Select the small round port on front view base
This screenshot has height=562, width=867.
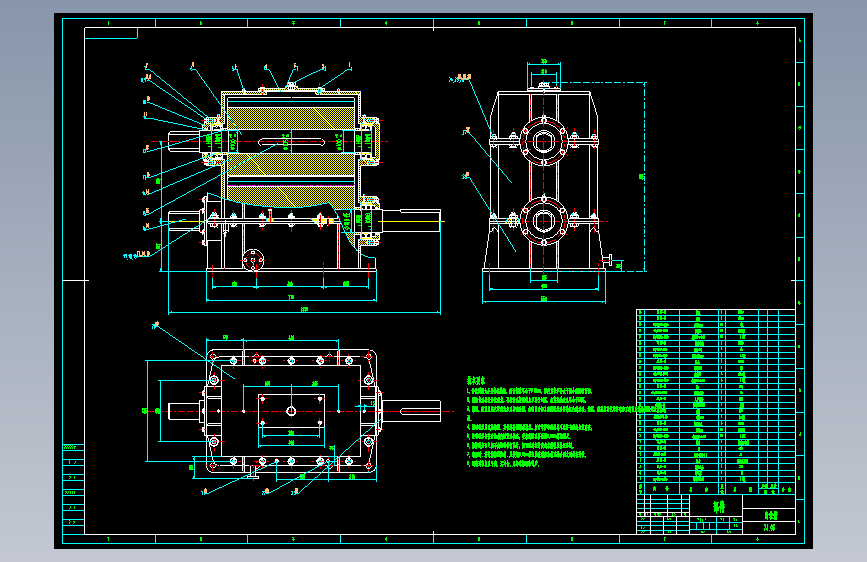click(253, 260)
